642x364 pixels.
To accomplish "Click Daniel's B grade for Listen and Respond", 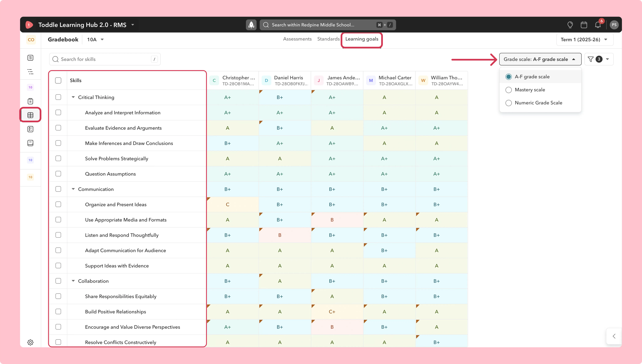I will 285,235.
